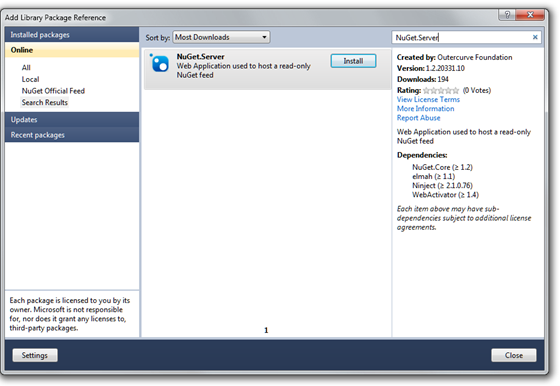
Task: Install the NuGet.Server package
Action: (353, 61)
